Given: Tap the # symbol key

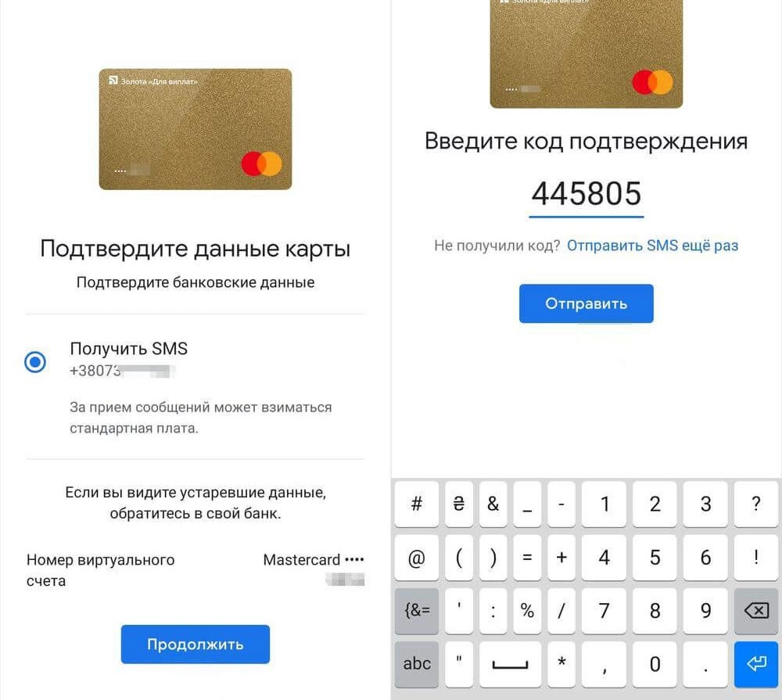Looking at the screenshot, I should 417,504.
